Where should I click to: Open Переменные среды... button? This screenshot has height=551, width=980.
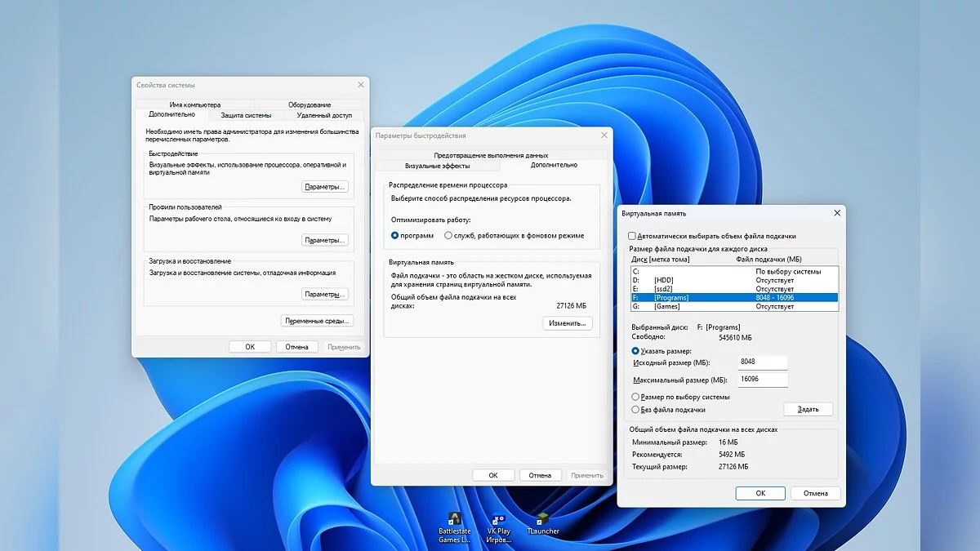coord(318,321)
